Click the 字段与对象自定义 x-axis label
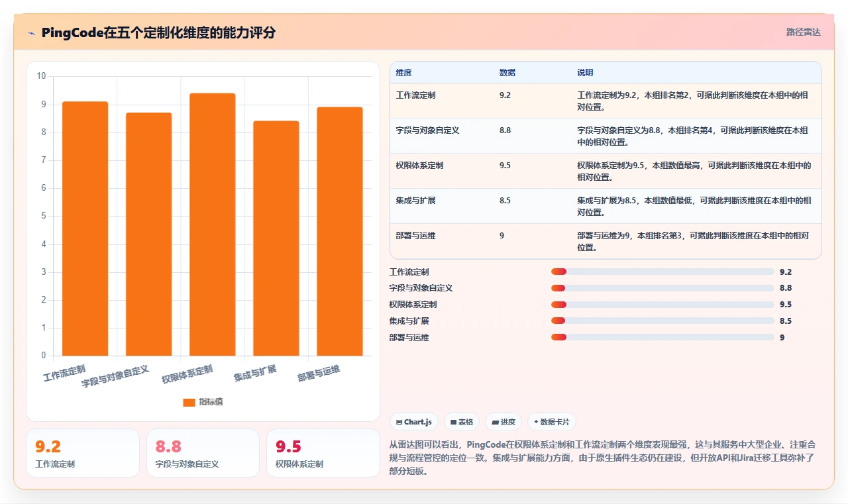Image resolution: width=848 pixels, height=504 pixels. [115, 376]
